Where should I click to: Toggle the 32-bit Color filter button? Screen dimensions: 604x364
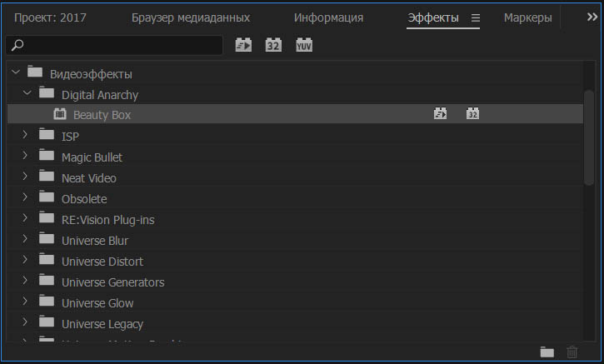273,45
